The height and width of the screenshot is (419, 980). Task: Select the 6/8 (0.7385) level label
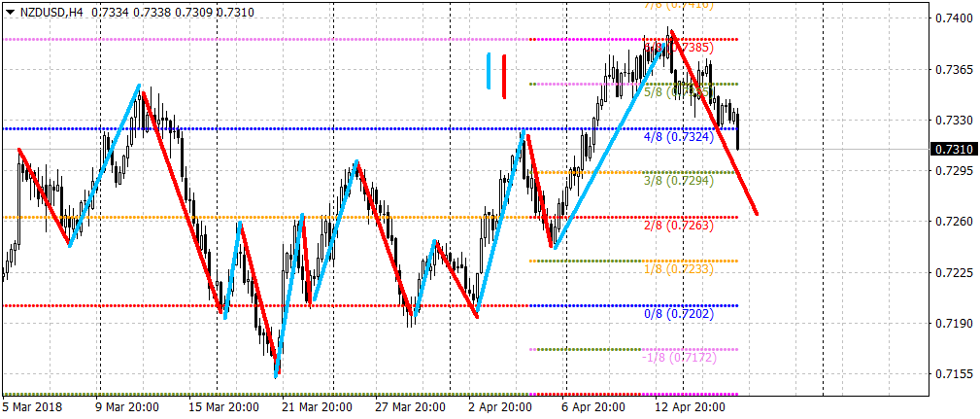pyautogui.click(x=679, y=48)
